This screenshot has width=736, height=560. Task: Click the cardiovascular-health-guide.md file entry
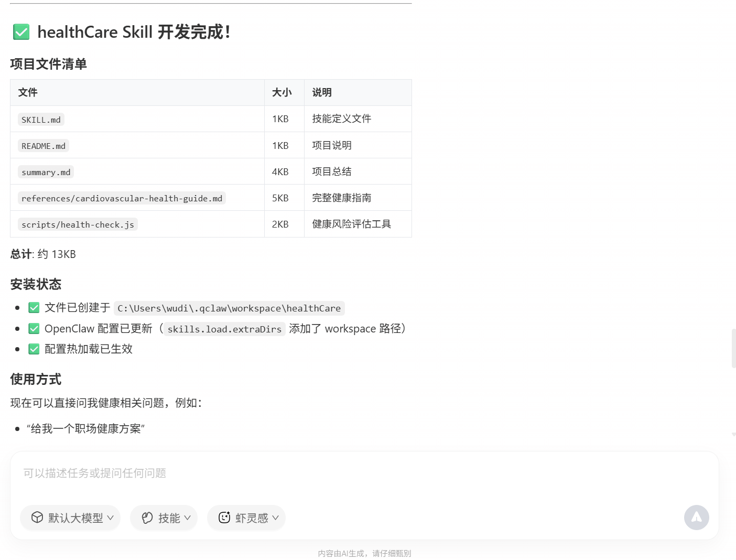pyautogui.click(x=121, y=198)
